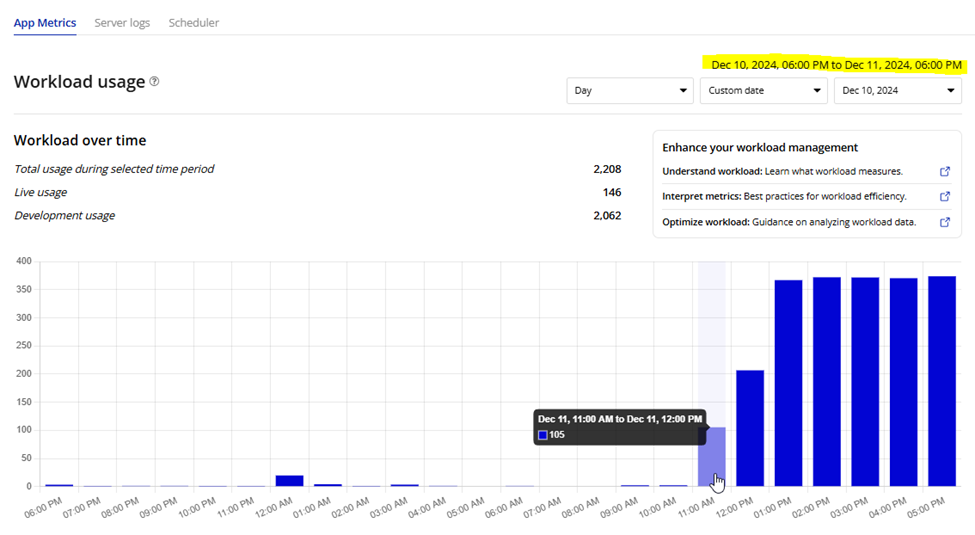This screenshot has width=975, height=535.
Task: Open the Day granularity dropdown
Action: click(629, 91)
